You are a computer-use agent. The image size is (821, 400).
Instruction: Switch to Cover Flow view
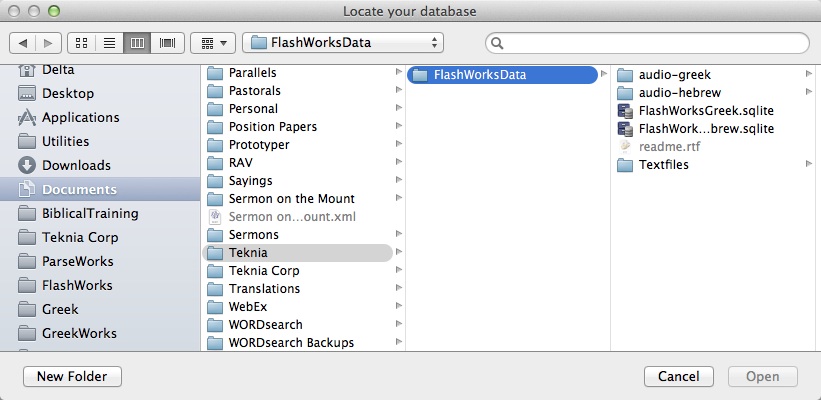pyautogui.click(x=166, y=43)
